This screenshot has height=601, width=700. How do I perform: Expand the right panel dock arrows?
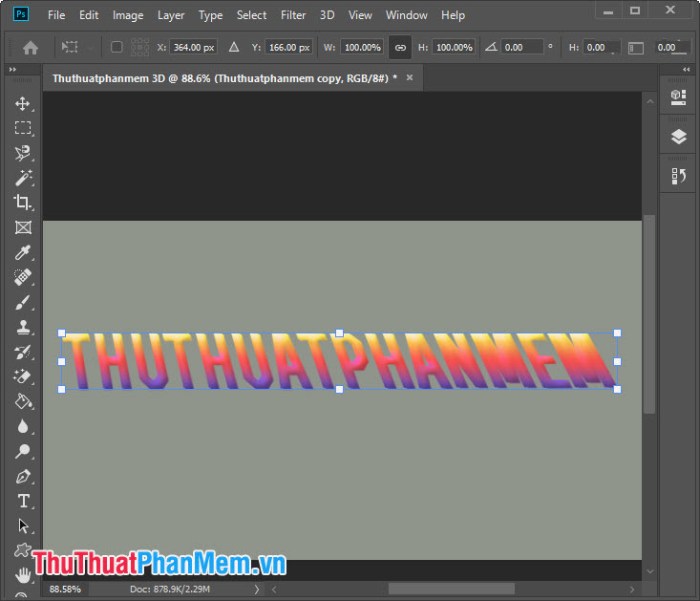tap(687, 69)
